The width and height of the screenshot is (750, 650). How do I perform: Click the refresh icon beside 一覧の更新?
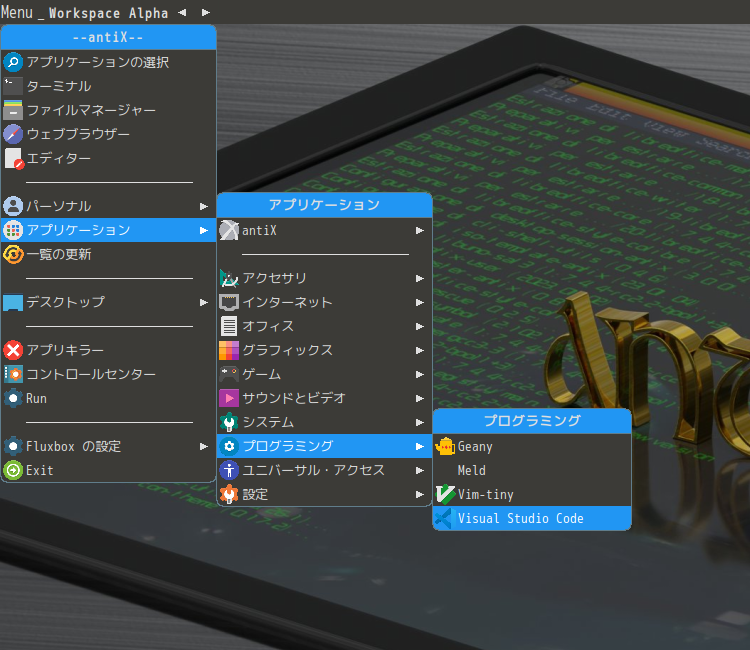coord(13,254)
